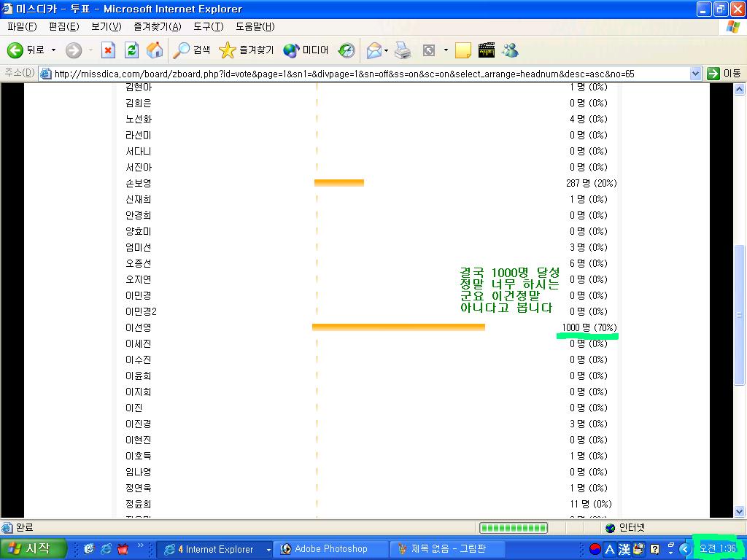Open the Search (검색) toolbar button
This screenshot has width=747, height=560.
coord(192,50)
